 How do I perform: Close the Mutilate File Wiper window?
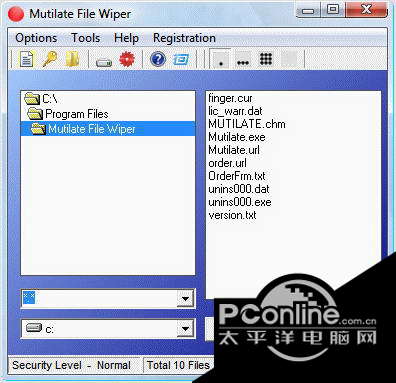coord(366,10)
